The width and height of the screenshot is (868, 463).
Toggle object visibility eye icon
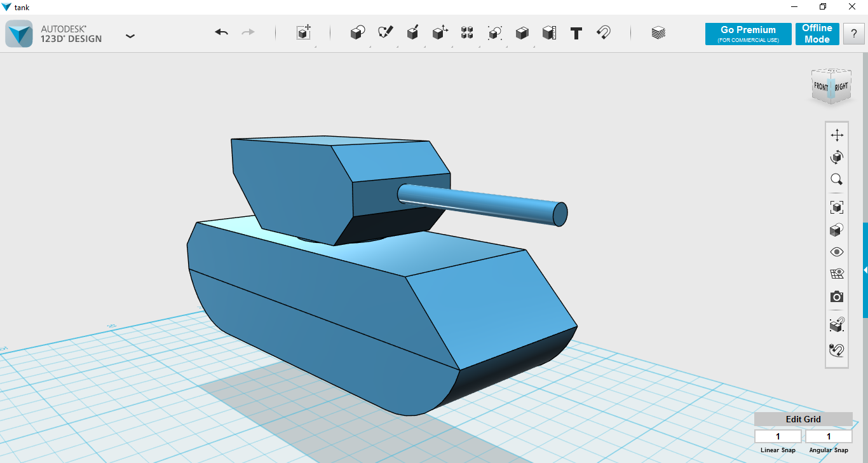(837, 252)
